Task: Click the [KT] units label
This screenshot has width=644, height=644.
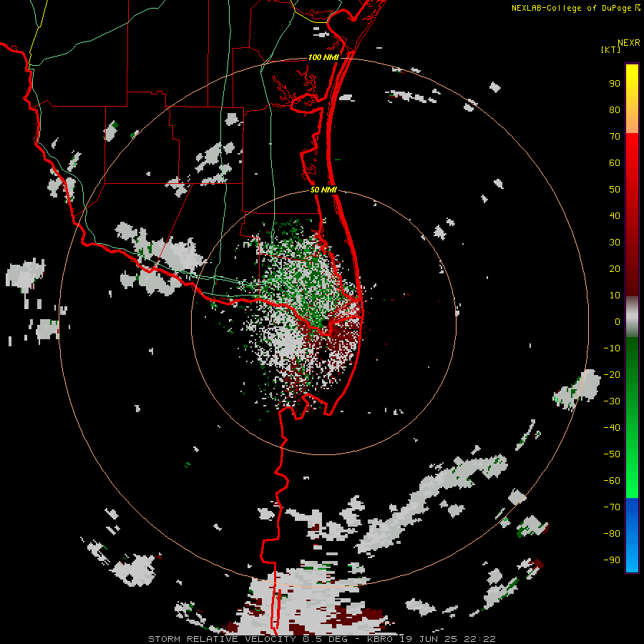Action: click(x=610, y=49)
